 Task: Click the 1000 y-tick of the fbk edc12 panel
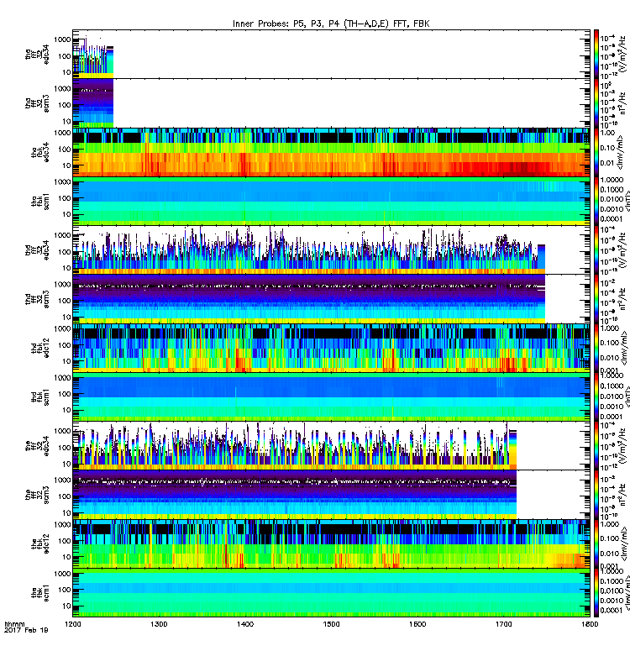click(x=62, y=524)
